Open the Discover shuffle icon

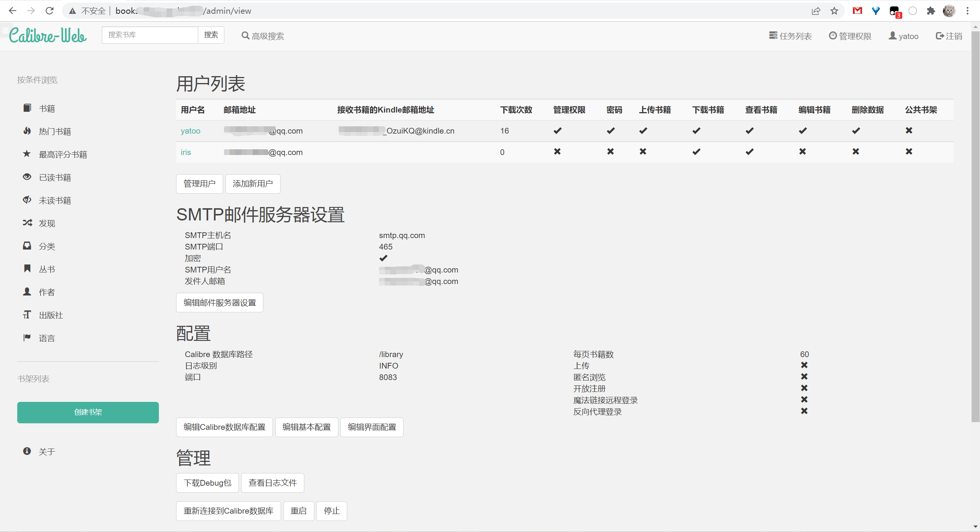click(27, 223)
